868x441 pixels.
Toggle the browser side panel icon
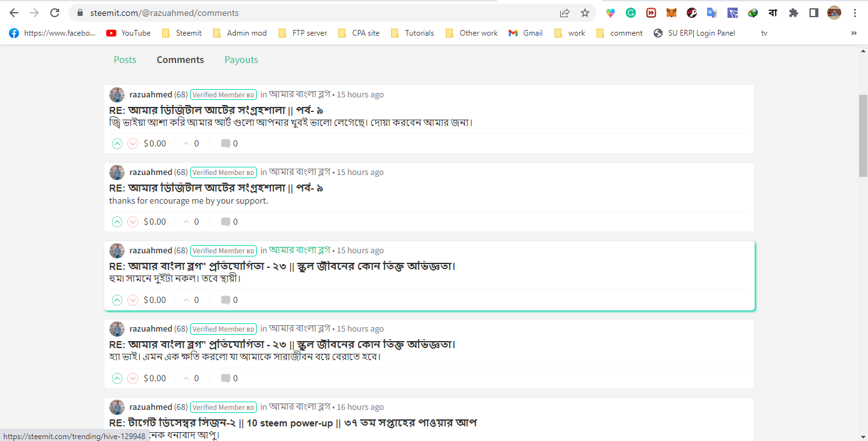tap(814, 13)
